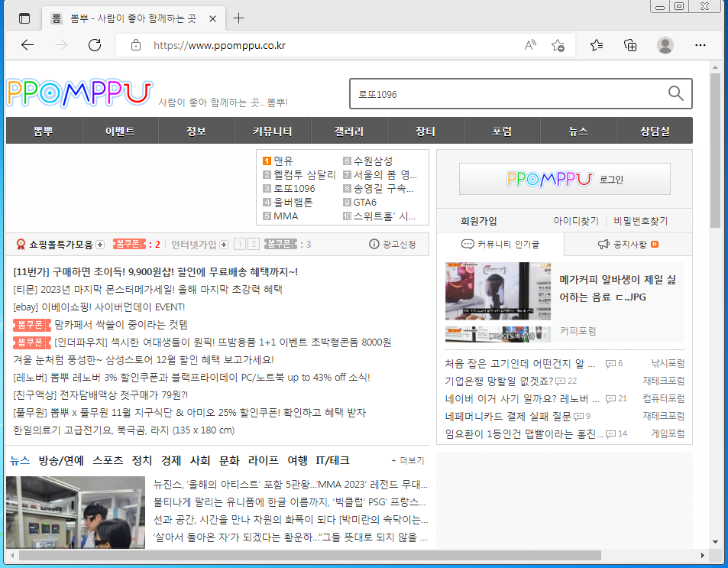The image size is (728, 568).
Task: Click the browser Back arrow
Action: pyautogui.click(x=28, y=45)
